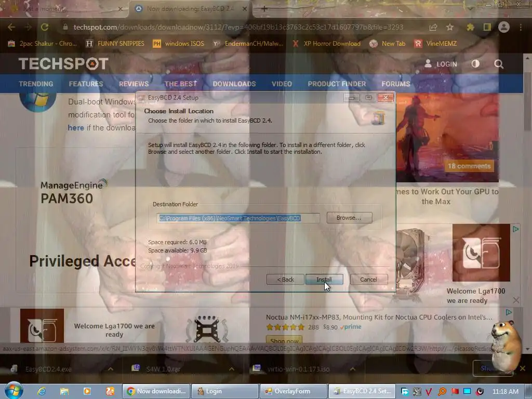Click the < Back button in setup
The width and height of the screenshot is (532, 399).
(x=285, y=280)
